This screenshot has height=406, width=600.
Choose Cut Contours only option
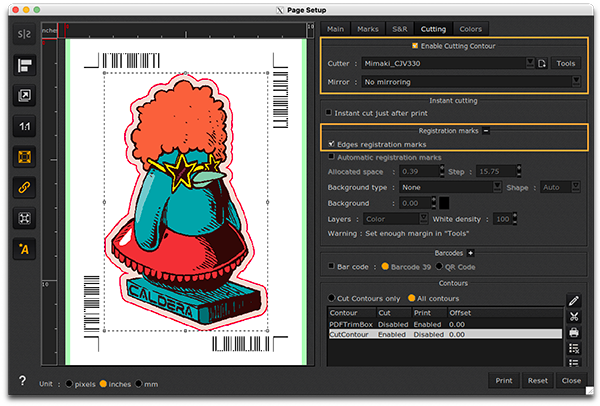tap(331, 298)
